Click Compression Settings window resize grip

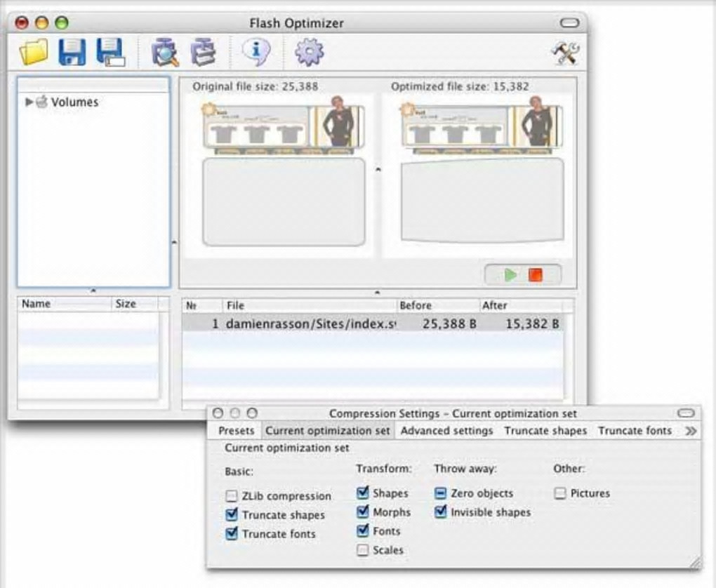pyautogui.click(x=696, y=563)
